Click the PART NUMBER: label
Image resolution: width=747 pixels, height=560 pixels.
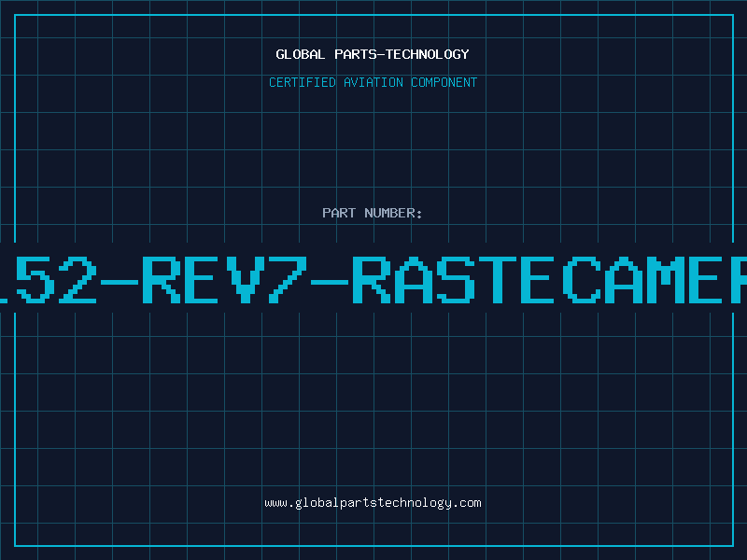(x=373, y=213)
